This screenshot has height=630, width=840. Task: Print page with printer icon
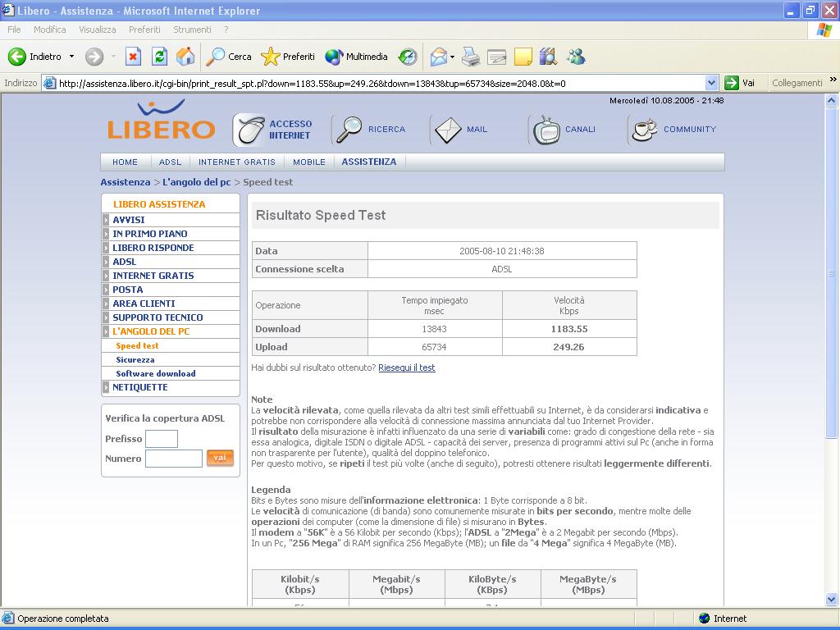click(x=471, y=57)
